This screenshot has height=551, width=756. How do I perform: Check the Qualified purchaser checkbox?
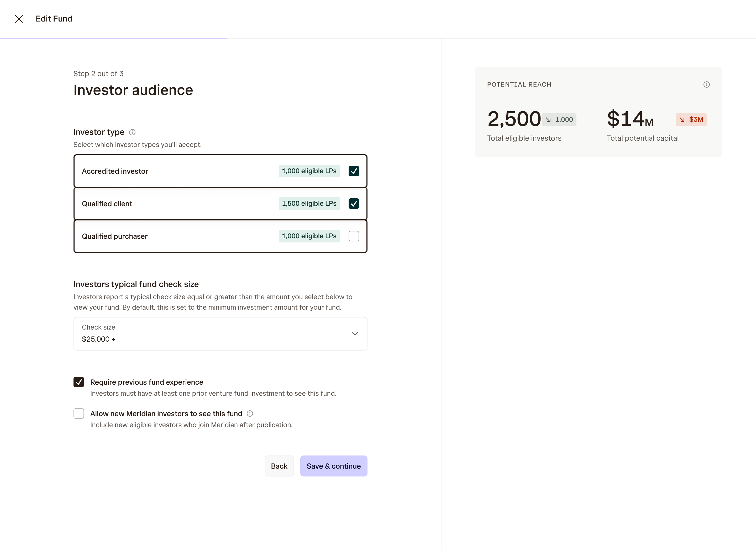(354, 236)
